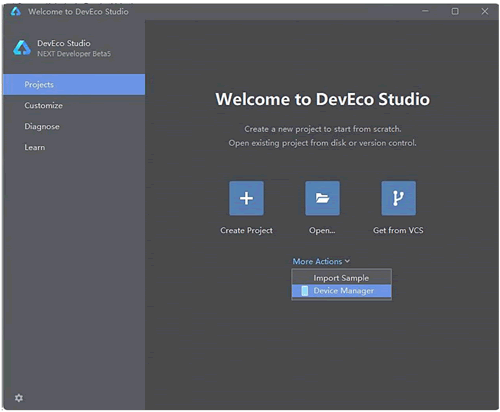Click the Open folder icon
500x412 pixels.
pyautogui.click(x=322, y=198)
